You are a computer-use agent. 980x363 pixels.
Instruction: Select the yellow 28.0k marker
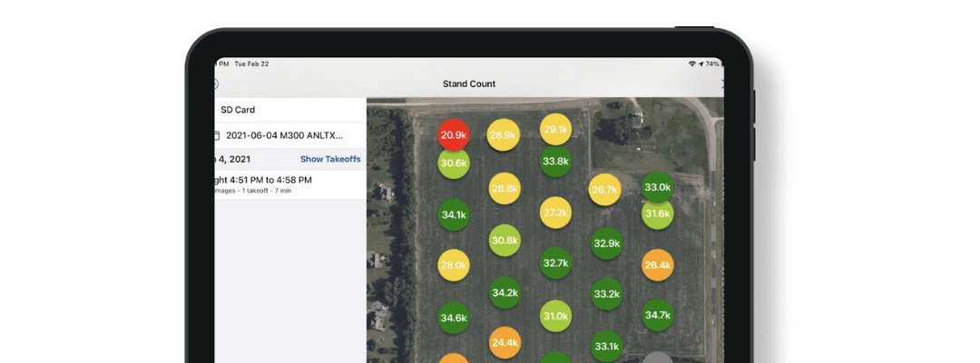(x=454, y=266)
